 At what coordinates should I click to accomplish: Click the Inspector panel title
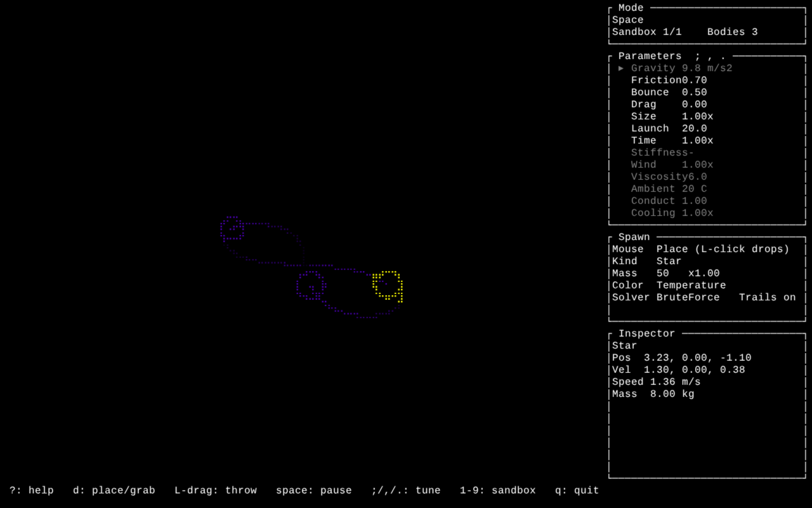pos(646,334)
